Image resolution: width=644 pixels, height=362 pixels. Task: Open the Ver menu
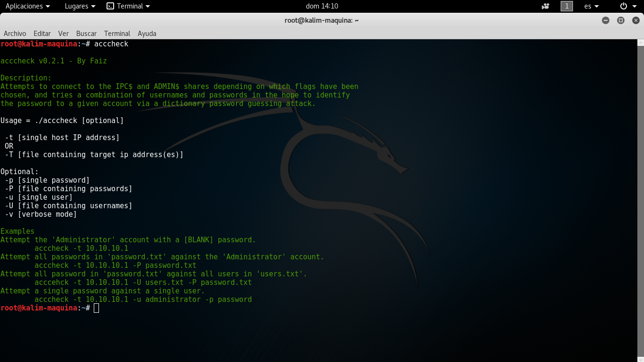[63, 34]
